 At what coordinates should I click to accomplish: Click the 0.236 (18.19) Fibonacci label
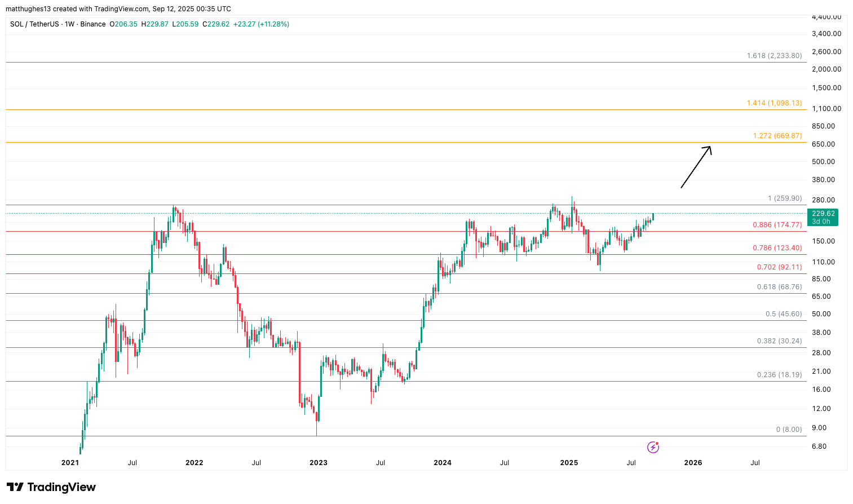coord(779,375)
